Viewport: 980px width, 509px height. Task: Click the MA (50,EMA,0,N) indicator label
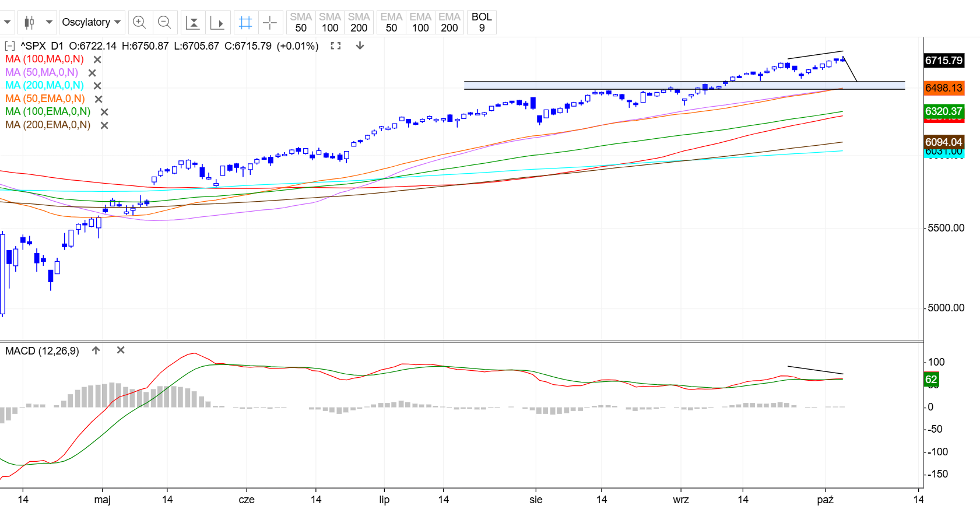click(45, 99)
